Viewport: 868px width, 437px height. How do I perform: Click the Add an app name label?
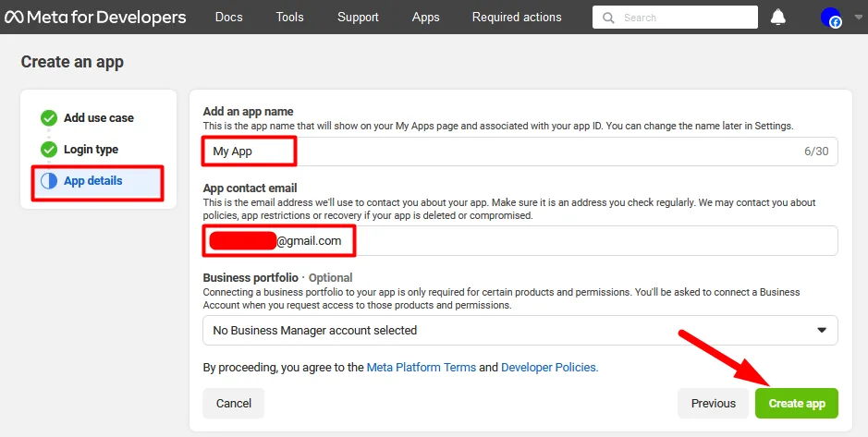[248, 111]
